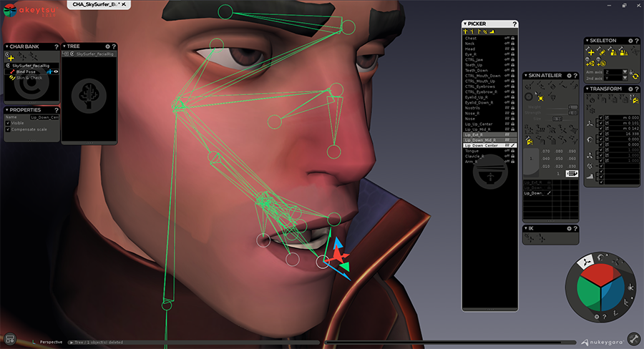This screenshot has height=349, width=644.
Task: Toggle the checkbox beside rotation value 16.338
Action: [x=602, y=134]
